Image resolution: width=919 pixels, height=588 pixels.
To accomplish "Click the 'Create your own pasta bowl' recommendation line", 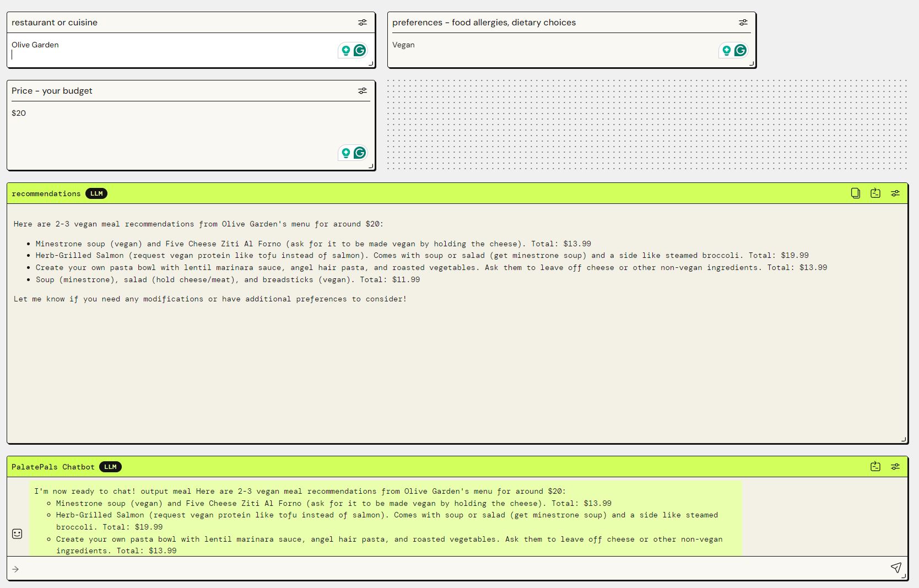I will pos(431,268).
